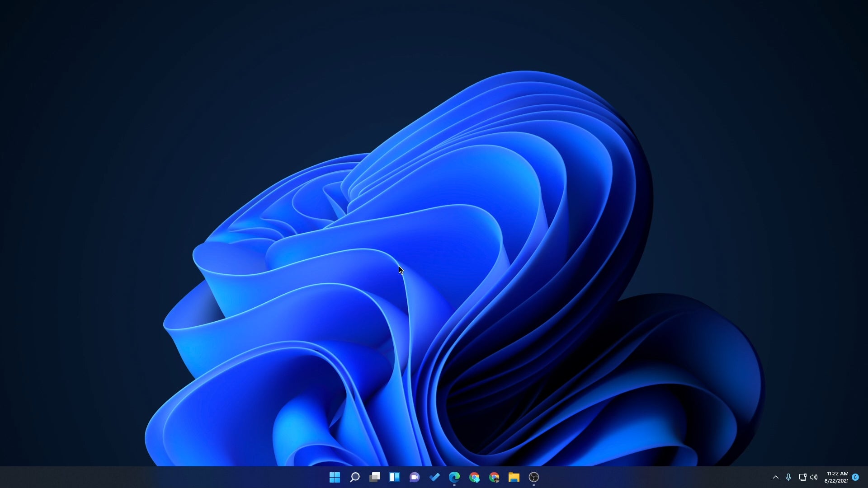Launch Teams Chat from the taskbar
868x488 pixels.
click(415, 477)
